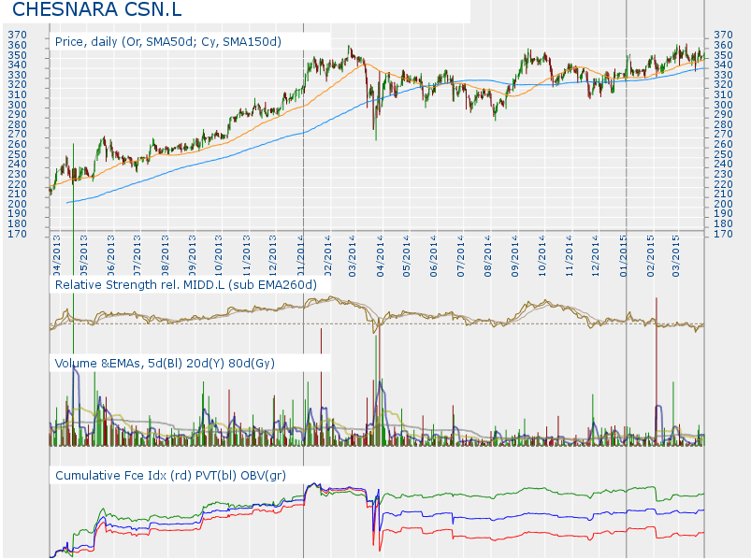This screenshot has width=751, height=560.
Task: Click 350 on the left price axis
Action: (17, 55)
